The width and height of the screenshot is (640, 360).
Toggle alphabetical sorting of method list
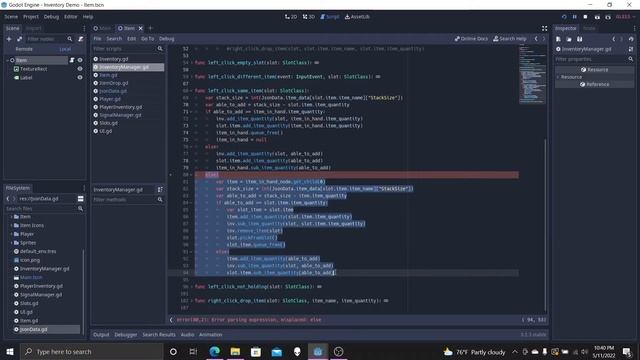point(160,189)
